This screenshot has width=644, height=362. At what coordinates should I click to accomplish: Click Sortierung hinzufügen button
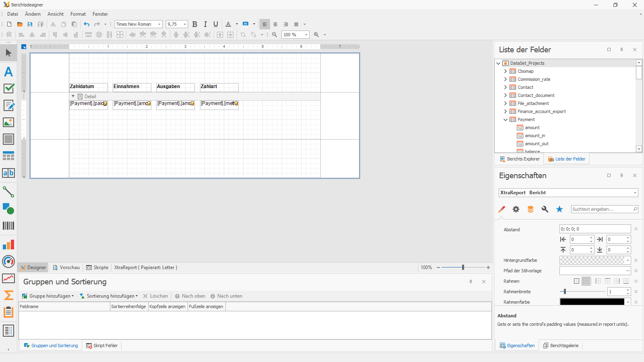(x=109, y=296)
